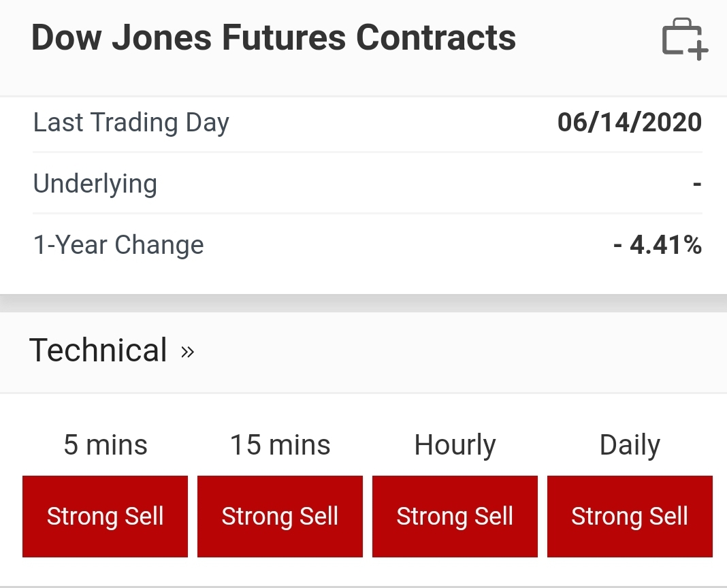727x588 pixels.
Task: Tap the 1-Year Change label
Action: 118,245
